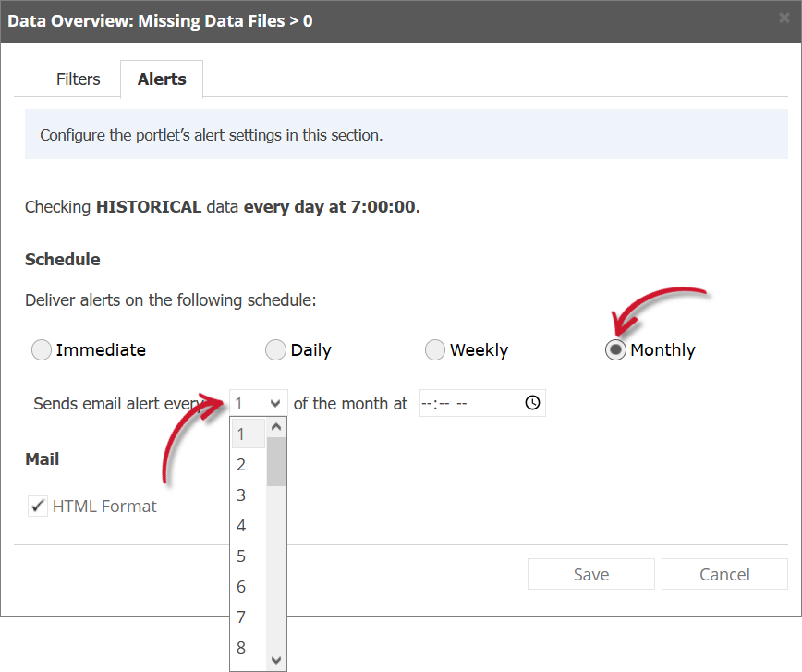Screen dimensions: 802x672
Task: Uncheck the HTML Format option
Action: pyautogui.click(x=37, y=506)
